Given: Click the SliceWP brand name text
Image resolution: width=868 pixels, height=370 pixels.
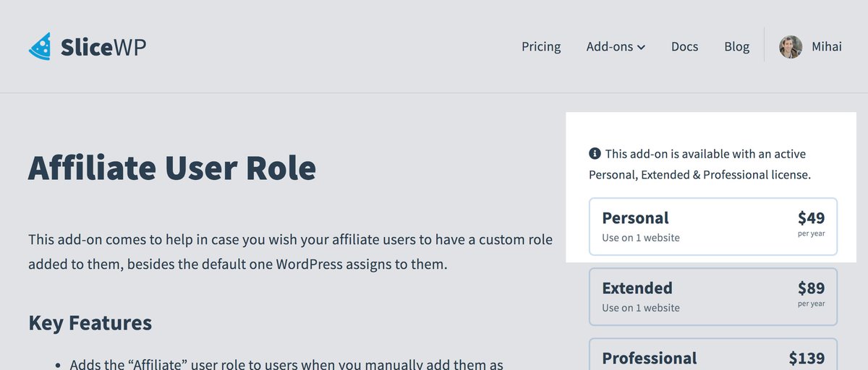Looking at the screenshot, I should pyautogui.click(x=103, y=47).
